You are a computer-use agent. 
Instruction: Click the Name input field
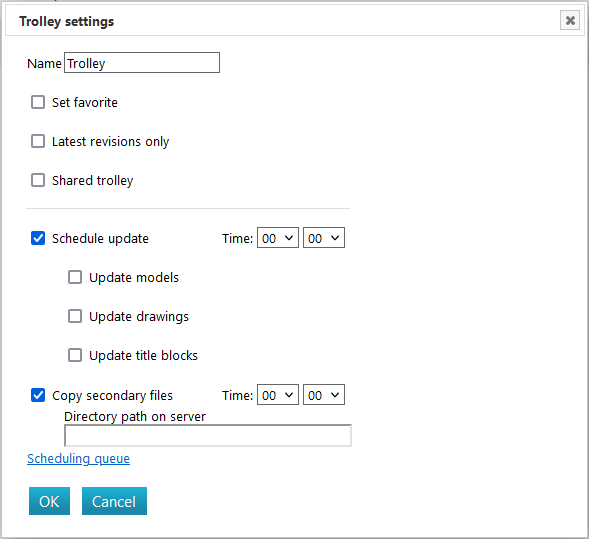142,62
